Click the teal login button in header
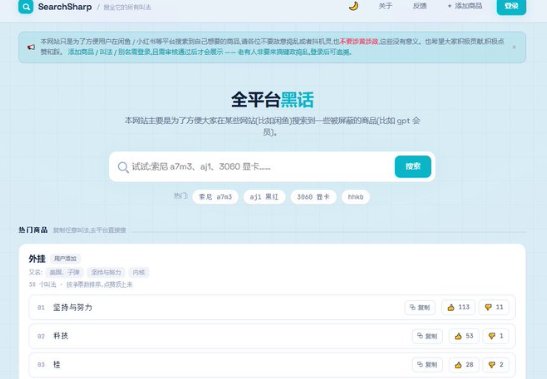The image size is (547, 379). point(511,6)
